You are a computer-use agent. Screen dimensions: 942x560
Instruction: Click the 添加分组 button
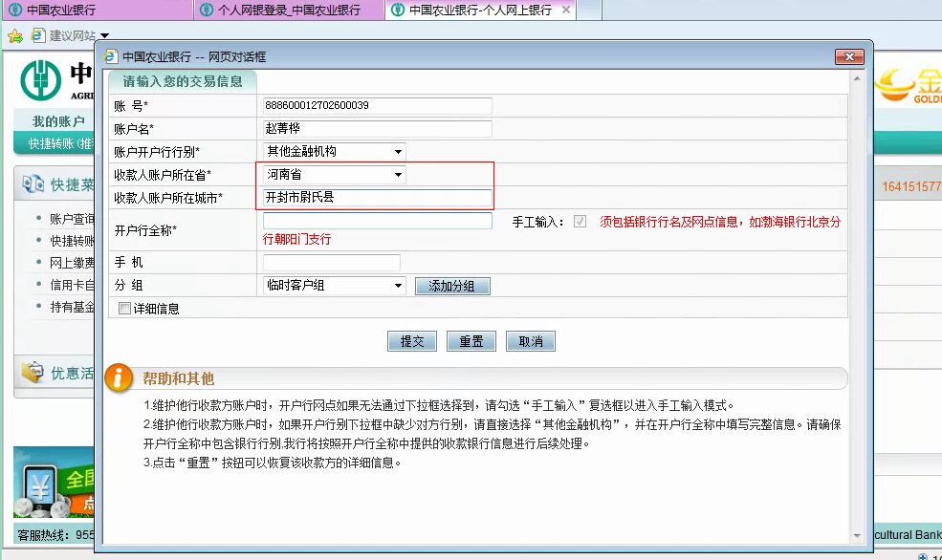click(452, 287)
